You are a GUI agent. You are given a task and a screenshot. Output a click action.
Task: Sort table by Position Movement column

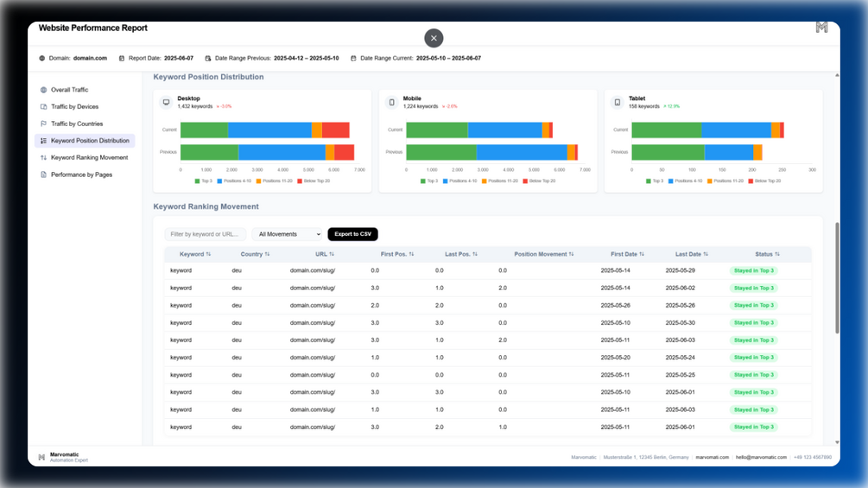coord(543,255)
